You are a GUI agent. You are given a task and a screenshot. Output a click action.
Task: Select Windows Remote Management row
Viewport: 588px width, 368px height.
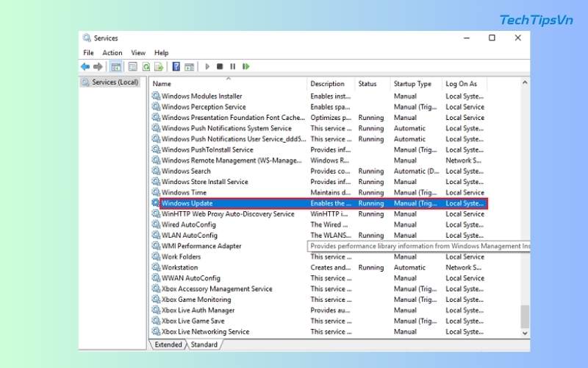(x=319, y=160)
